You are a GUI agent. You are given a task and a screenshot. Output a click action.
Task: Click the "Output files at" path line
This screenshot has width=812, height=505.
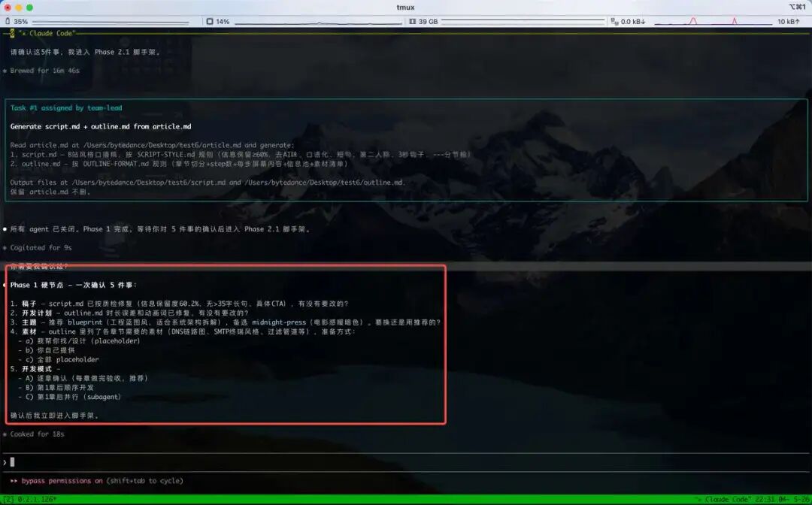pos(208,182)
